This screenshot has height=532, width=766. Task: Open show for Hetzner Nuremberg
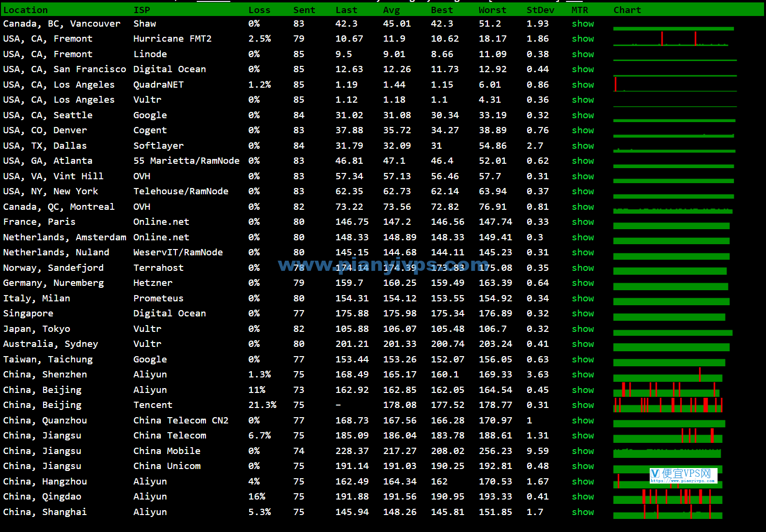(583, 283)
